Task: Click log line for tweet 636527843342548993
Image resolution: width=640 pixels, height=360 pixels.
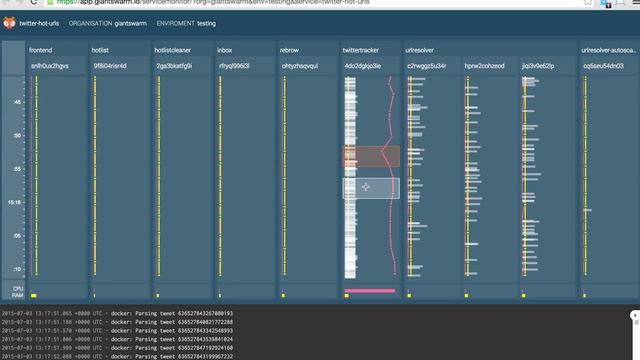Action: click(x=117, y=331)
